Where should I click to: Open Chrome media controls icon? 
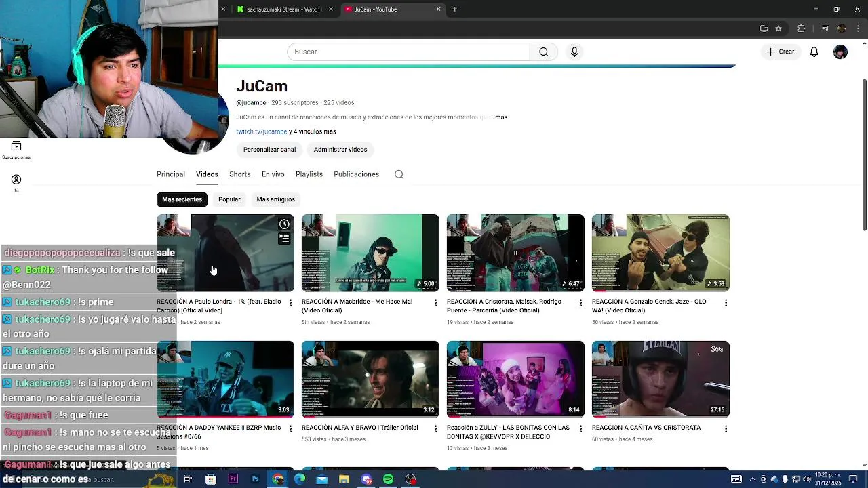(x=825, y=28)
